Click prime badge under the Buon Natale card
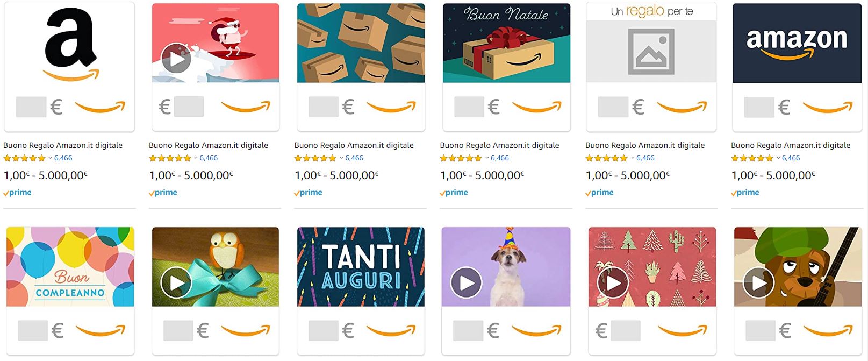The height and width of the screenshot is (361, 868). pyautogui.click(x=454, y=193)
